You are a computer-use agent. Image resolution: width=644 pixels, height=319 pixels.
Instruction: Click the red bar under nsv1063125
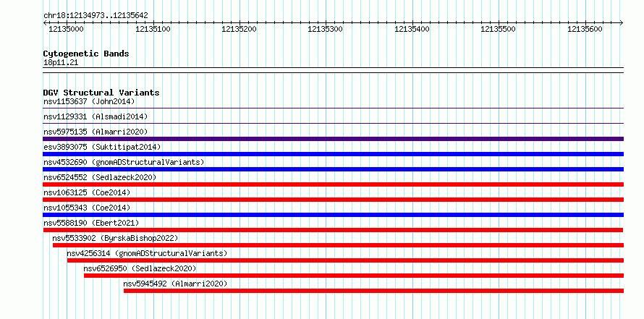click(334, 200)
